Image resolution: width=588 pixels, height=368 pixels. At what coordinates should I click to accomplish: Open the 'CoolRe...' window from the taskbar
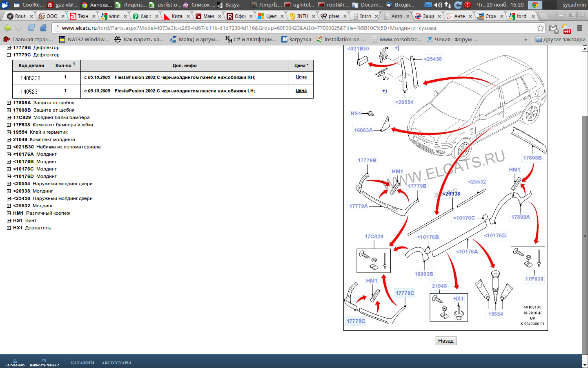tap(29, 5)
